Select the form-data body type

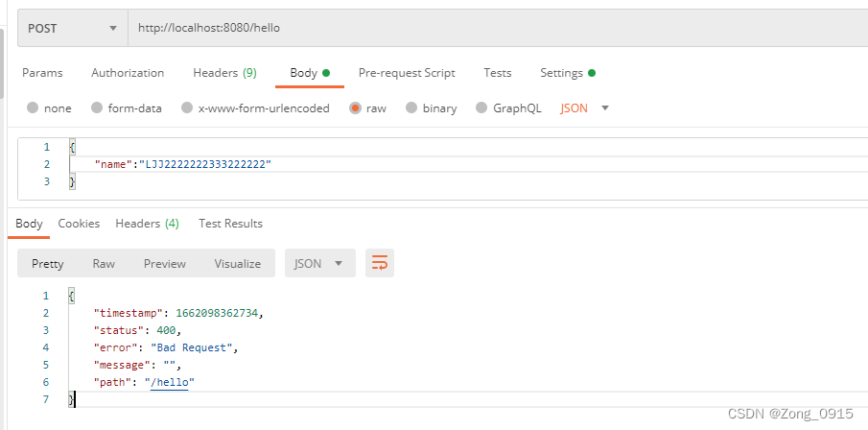pos(127,108)
